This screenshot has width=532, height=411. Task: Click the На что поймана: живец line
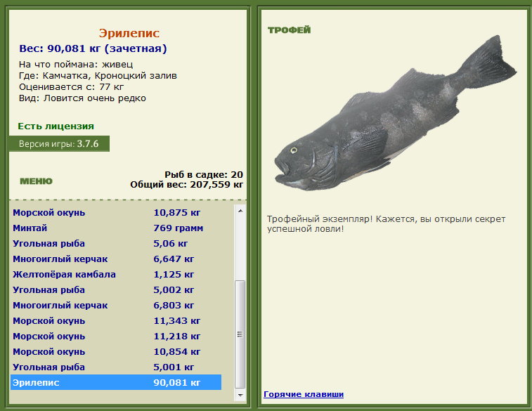(76, 65)
